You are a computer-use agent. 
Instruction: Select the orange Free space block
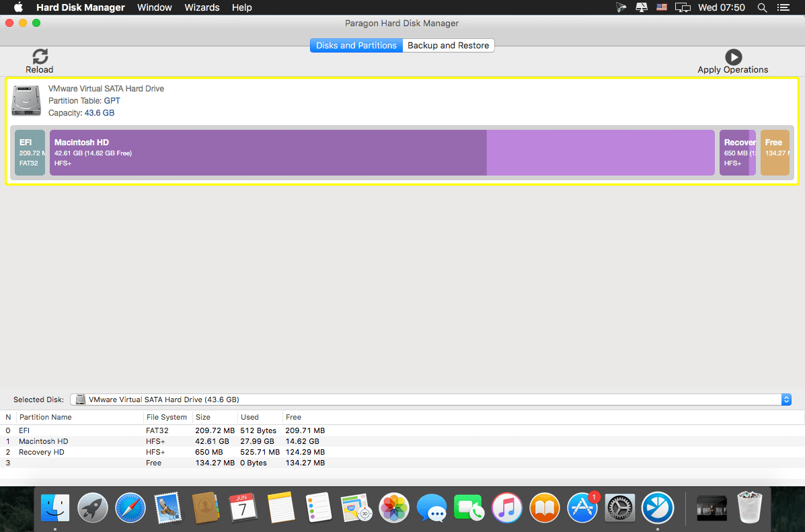(x=775, y=153)
